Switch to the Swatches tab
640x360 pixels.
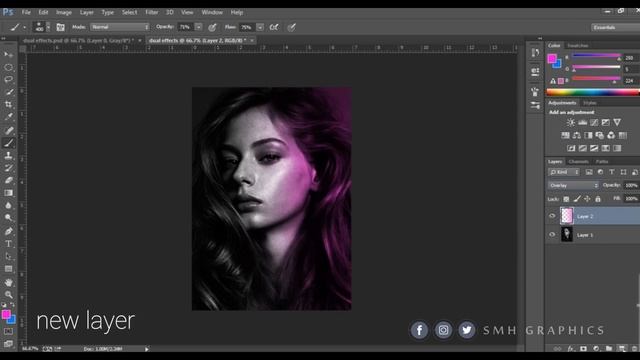[x=578, y=45]
